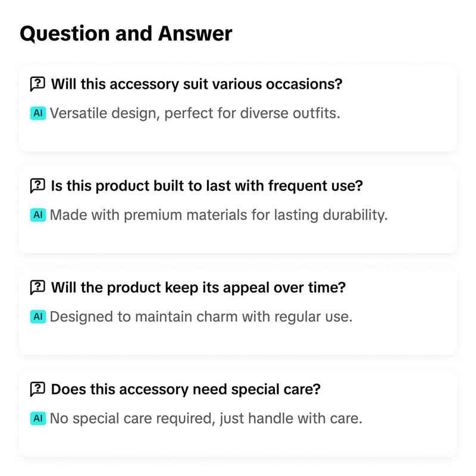Click the "Question and Answer" heading
476x476 pixels.
[126, 33]
